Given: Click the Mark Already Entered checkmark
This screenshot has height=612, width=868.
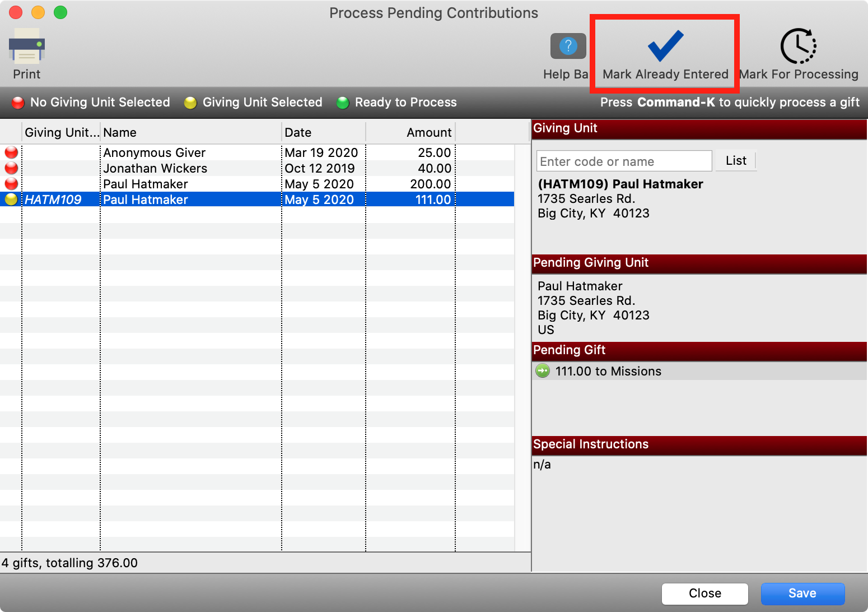Looking at the screenshot, I should 665,47.
